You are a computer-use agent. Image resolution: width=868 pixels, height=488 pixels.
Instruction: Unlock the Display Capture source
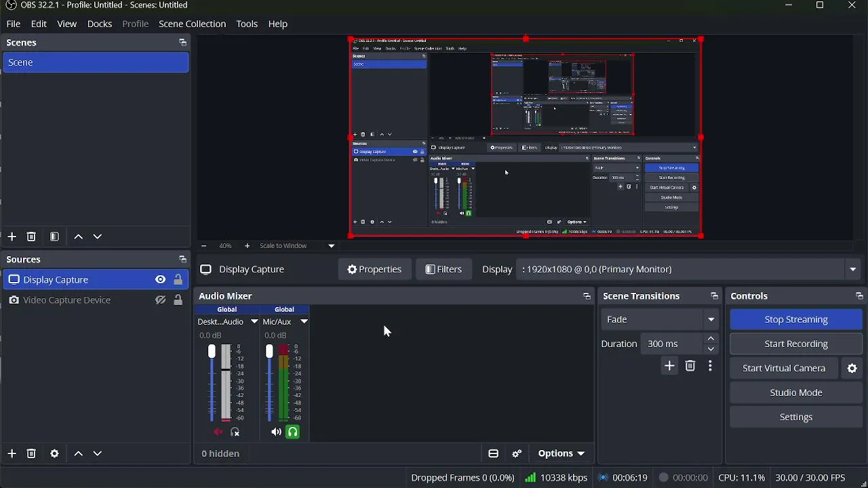pyautogui.click(x=178, y=280)
